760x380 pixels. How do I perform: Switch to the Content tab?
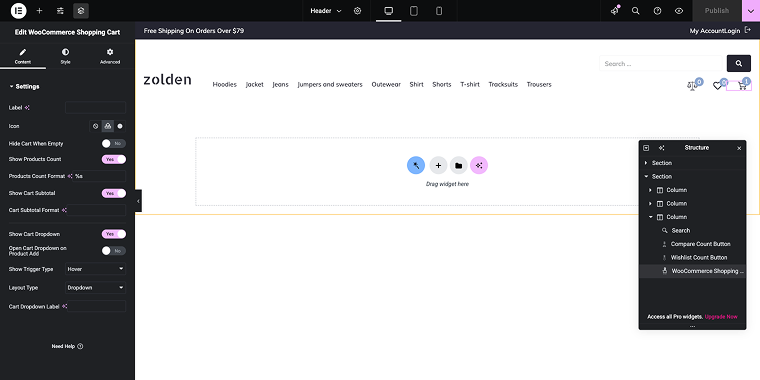(x=23, y=56)
